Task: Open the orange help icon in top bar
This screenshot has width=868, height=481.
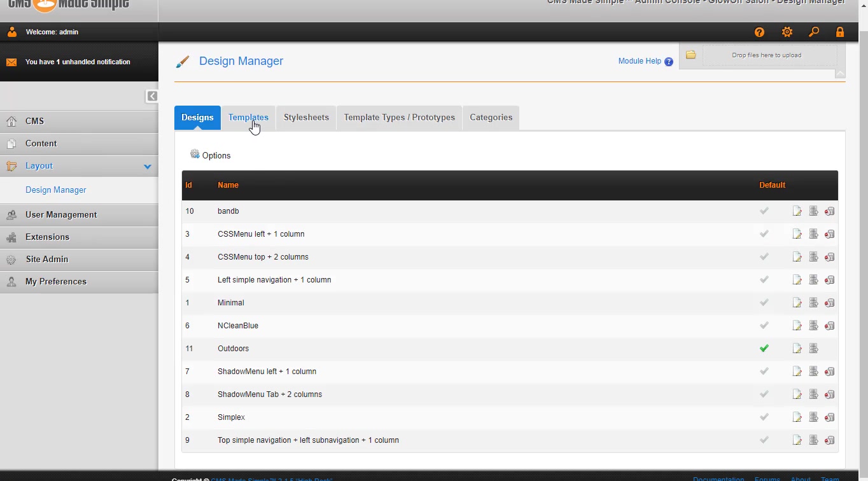Action: point(759,32)
